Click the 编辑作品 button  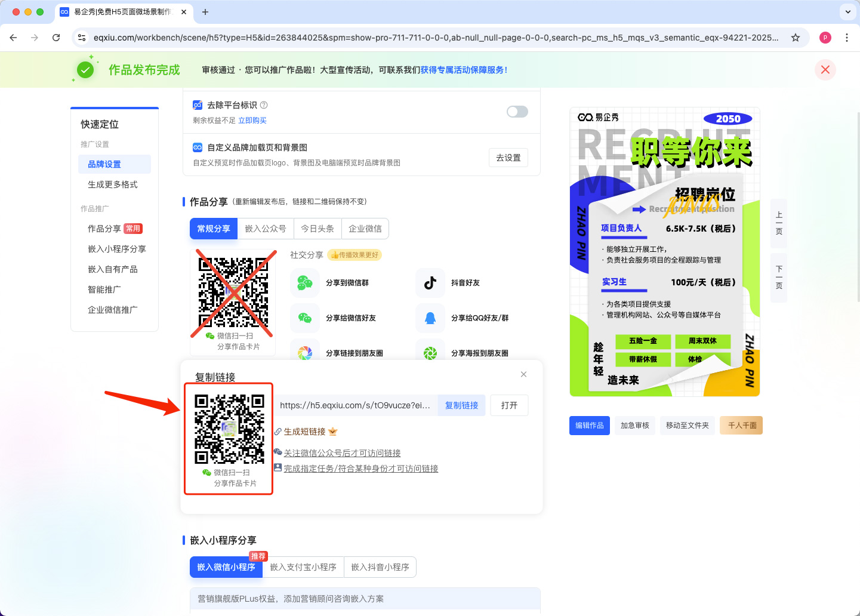[589, 426]
